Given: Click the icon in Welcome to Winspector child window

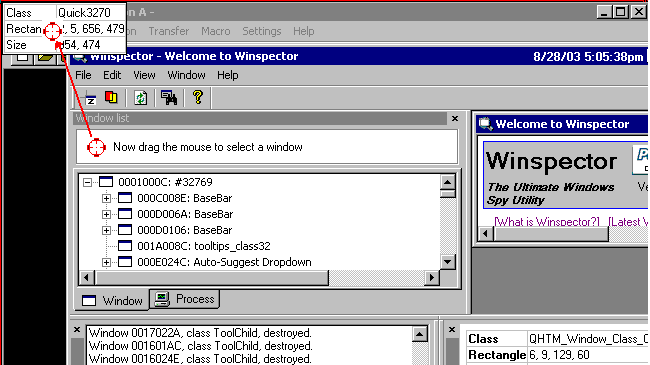Looking at the screenshot, I should click(485, 124).
